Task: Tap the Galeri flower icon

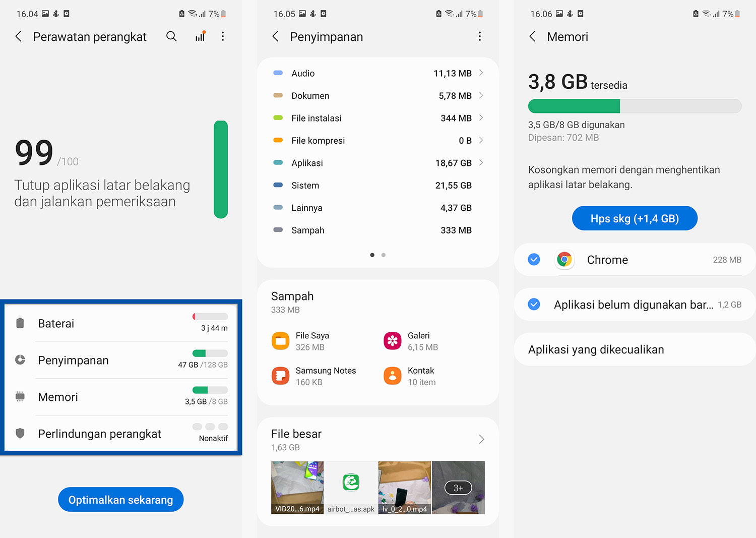Action: 392,341
